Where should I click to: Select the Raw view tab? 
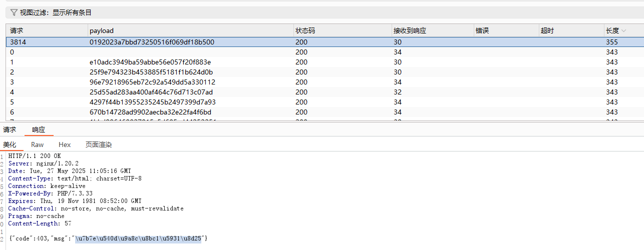click(x=37, y=144)
